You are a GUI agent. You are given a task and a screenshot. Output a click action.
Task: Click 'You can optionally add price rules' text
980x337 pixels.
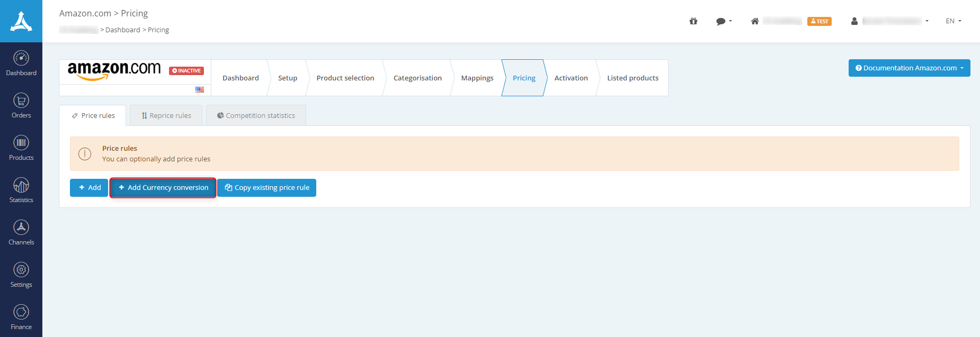tap(156, 159)
